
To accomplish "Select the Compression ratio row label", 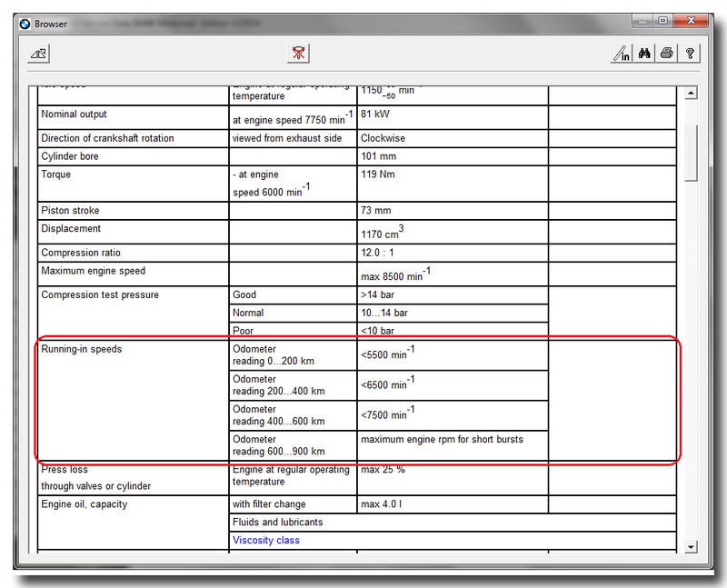I will point(81,253).
